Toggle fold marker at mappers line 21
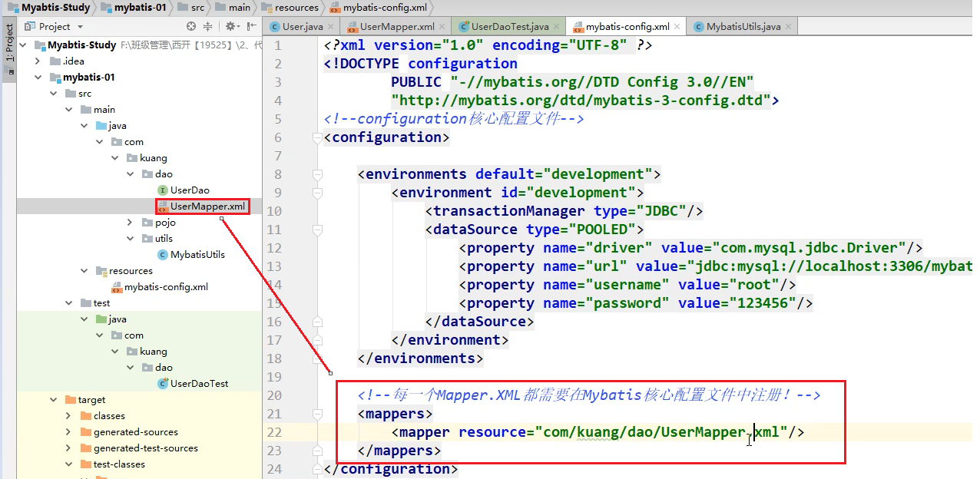The width and height of the screenshot is (980, 479). point(317,415)
